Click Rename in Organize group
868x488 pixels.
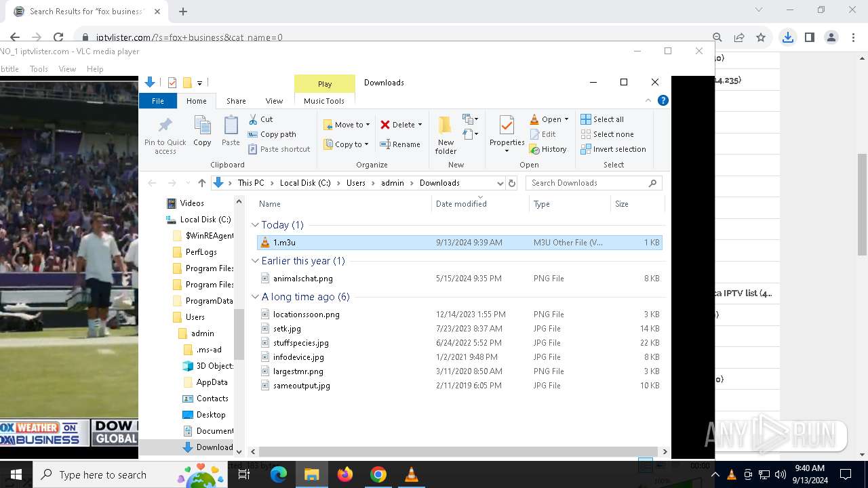click(400, 144)
